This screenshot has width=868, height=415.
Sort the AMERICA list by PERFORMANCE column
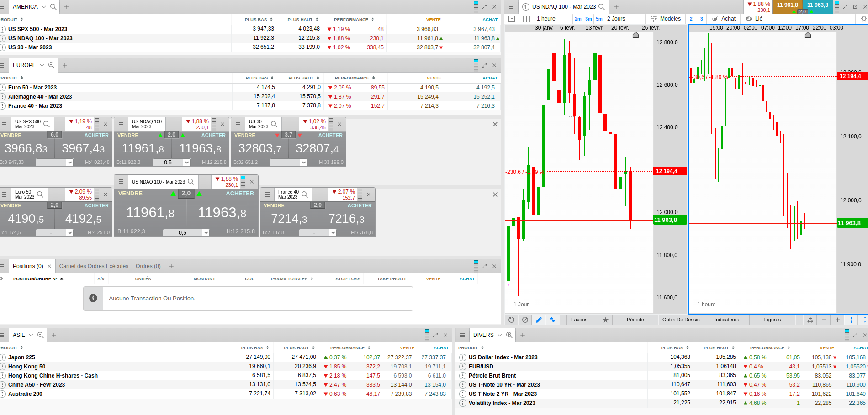[354, 20]
